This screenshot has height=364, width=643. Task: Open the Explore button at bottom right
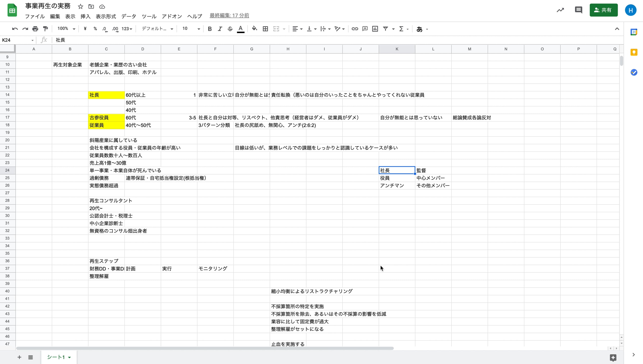(x=613, y=357)
